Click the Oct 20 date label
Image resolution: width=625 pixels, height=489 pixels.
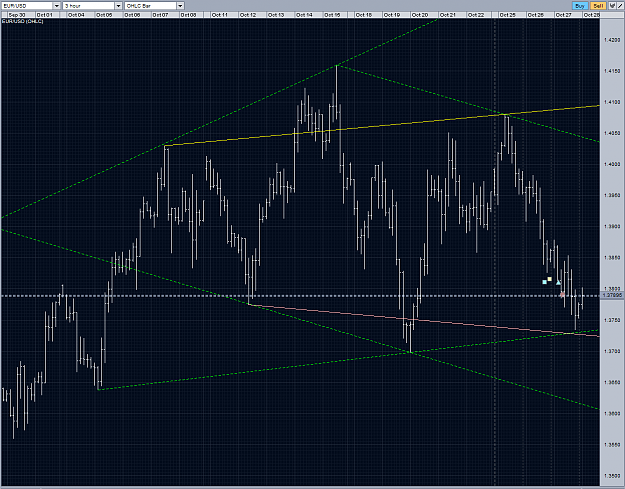pyautogui.click(x=420, y=15)
